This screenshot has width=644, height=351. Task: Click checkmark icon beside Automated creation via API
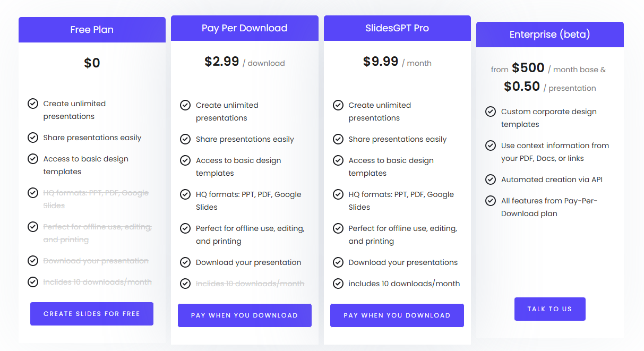(x=491, y=179)
